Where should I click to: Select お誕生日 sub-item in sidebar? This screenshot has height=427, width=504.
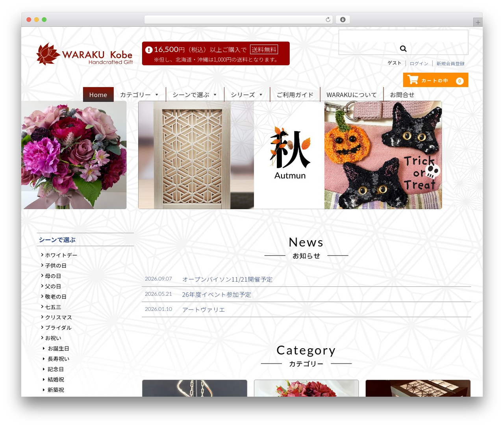click(x=58, y=349)
